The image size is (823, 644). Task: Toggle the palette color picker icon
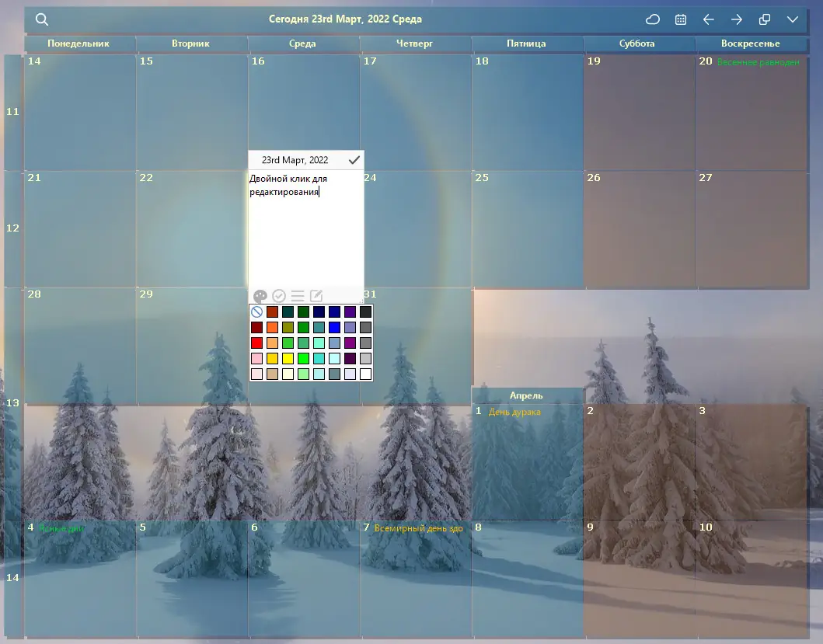point(260,296)
